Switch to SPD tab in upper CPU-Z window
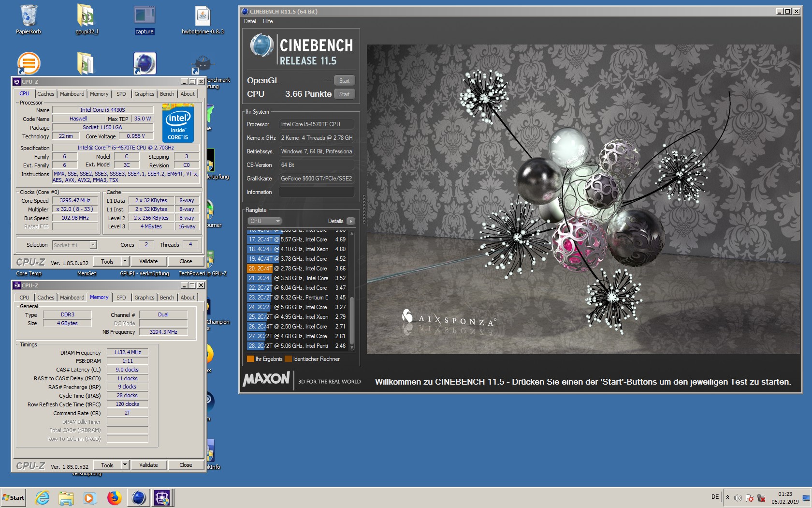 coord(121,94)
